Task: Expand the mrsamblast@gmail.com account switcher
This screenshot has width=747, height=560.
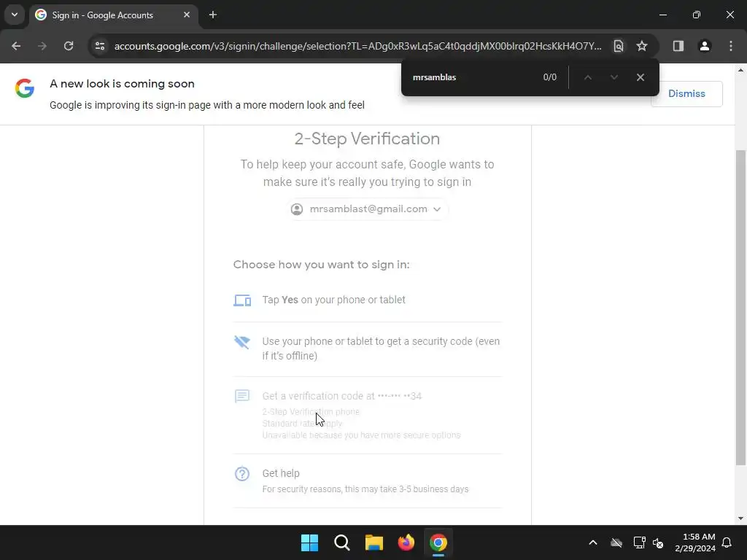Action: pyautogui.click(x=367, y=209)
